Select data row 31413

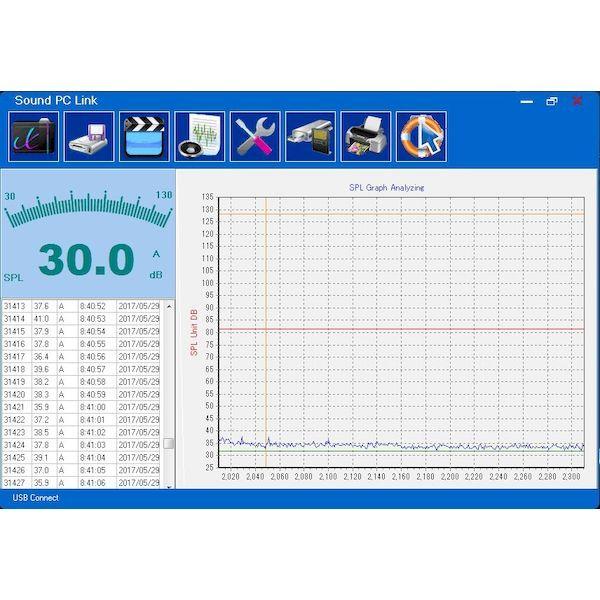click(x=15, y=306)
